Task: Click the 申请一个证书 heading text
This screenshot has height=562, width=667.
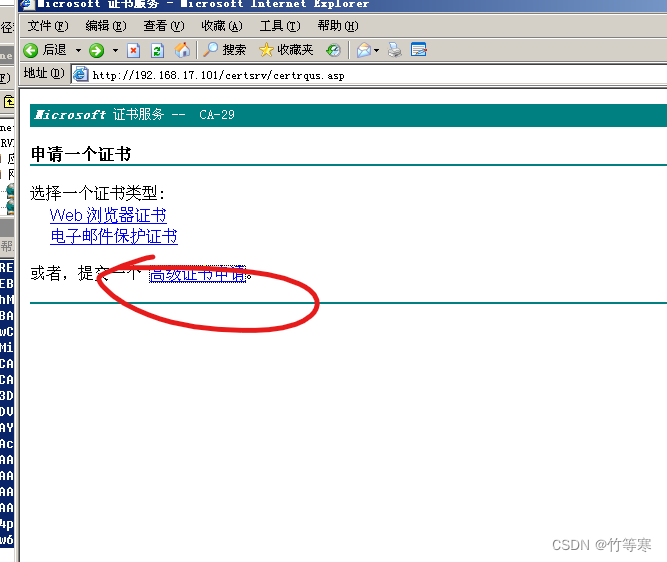Action: (81, 154)
